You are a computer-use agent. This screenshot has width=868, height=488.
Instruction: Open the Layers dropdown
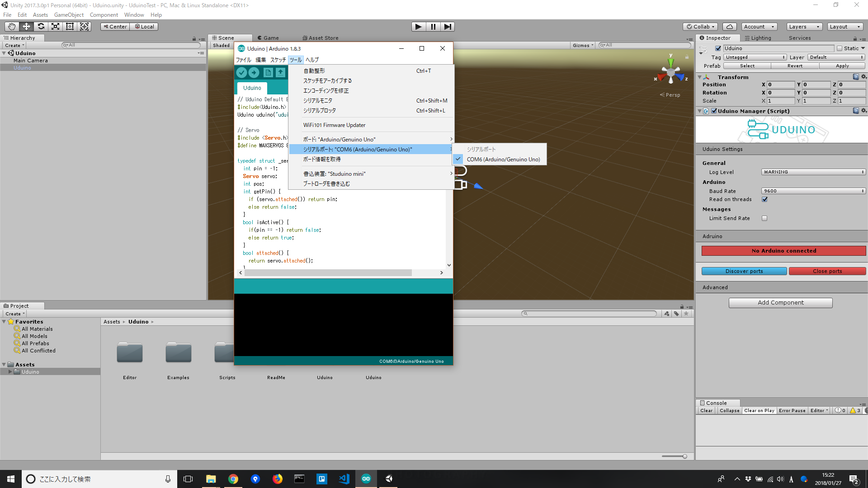[x=804, y=27]
